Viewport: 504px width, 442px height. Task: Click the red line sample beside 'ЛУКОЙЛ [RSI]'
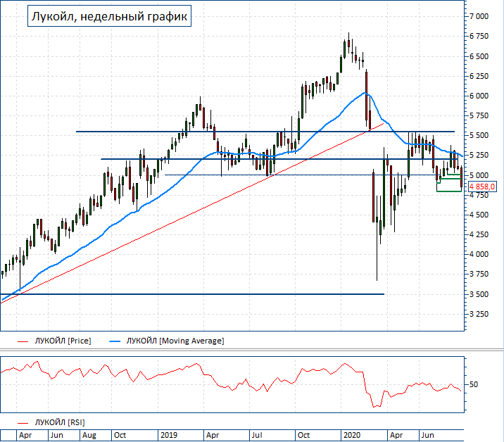pos(23,423)
